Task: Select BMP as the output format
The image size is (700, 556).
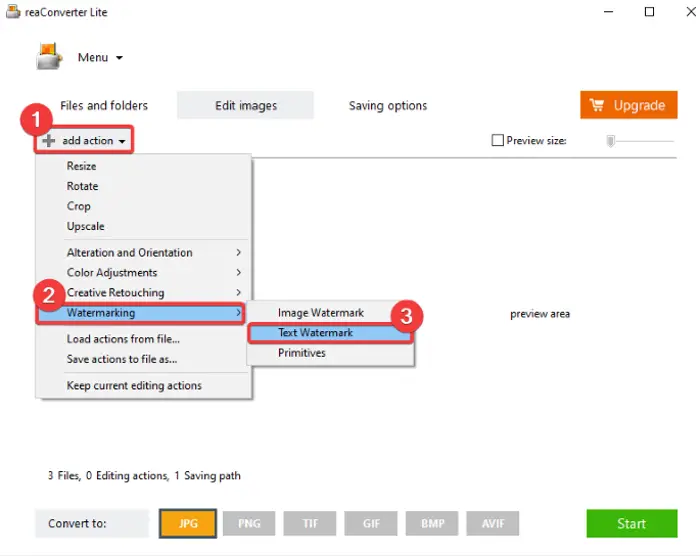Action: click(x=432, y=523)
